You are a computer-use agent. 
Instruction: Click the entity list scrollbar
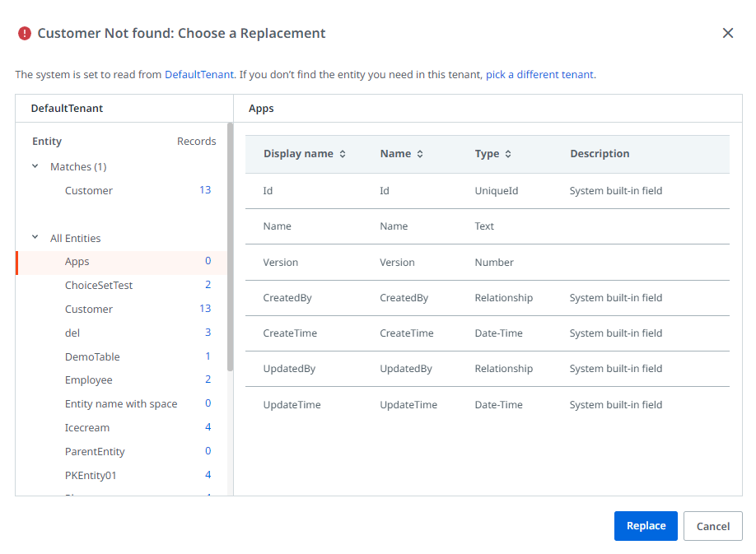point(230,247)
